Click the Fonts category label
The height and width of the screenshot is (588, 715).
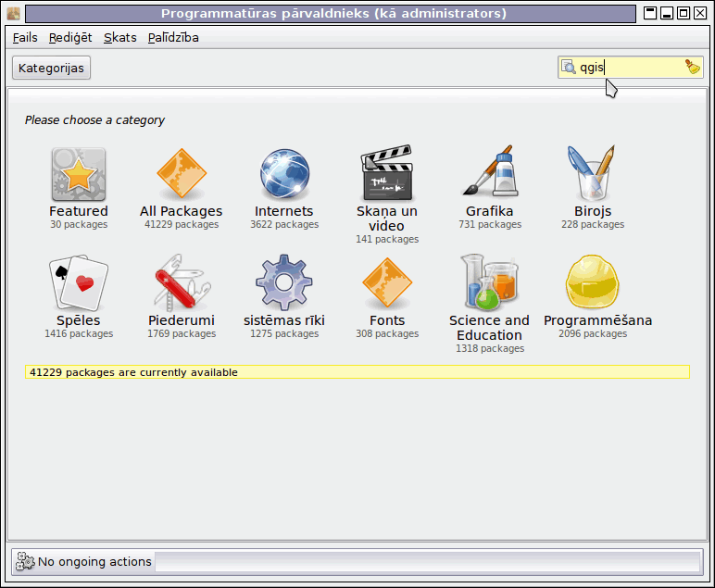pos(387,320)
